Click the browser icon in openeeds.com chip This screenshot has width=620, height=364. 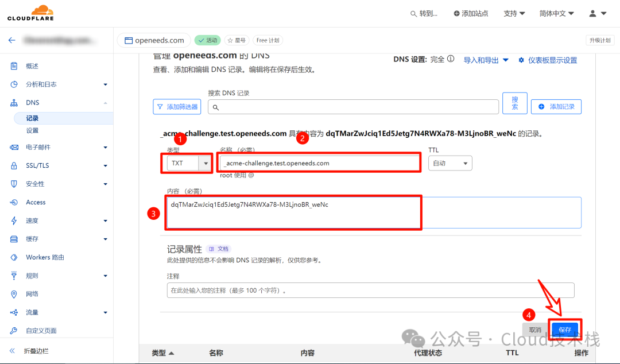[129, 40]
